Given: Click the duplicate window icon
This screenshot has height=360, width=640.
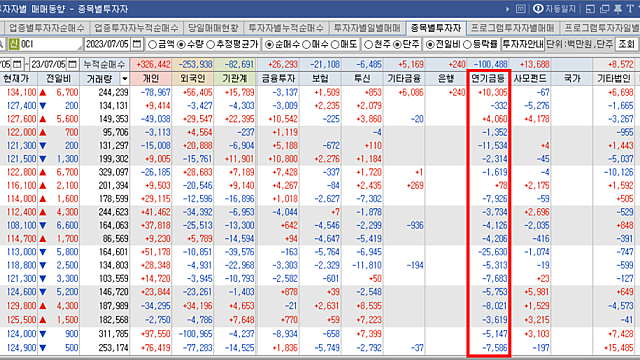Looking at the screenshot, I should (604, 9).
